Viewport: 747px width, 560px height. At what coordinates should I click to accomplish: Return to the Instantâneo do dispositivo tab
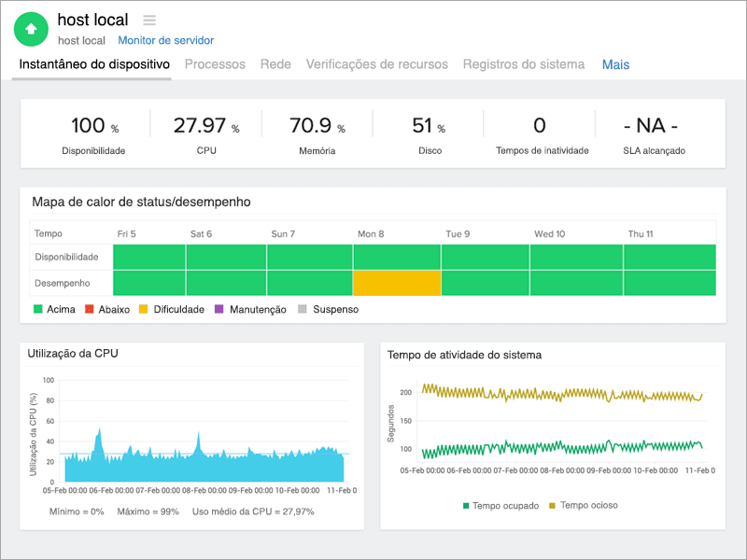click(91, 66)
